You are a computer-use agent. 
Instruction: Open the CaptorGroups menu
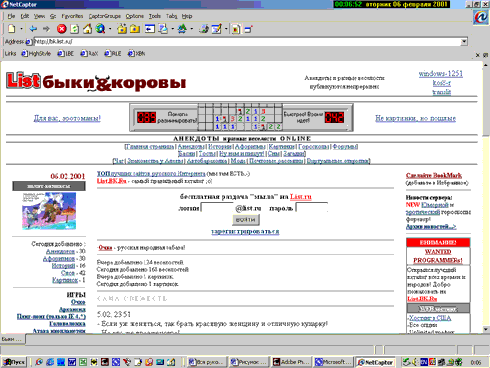point(105,16)
